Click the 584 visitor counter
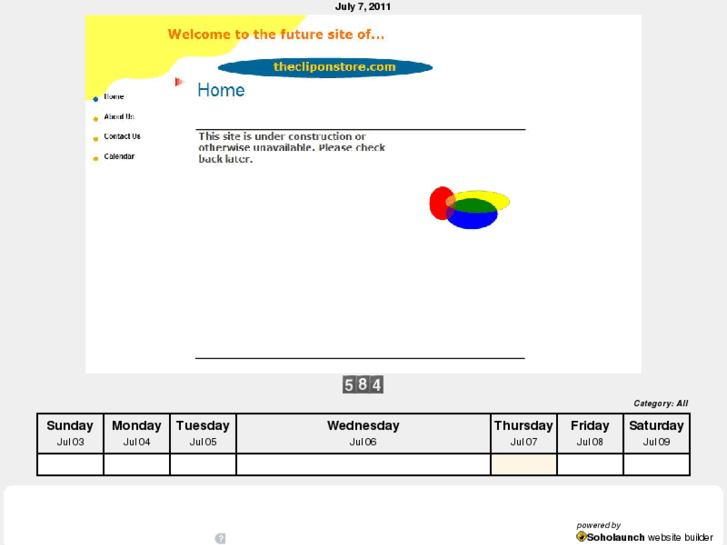The image size is (727, 545). pyautogui.click(x=363, y=385)
